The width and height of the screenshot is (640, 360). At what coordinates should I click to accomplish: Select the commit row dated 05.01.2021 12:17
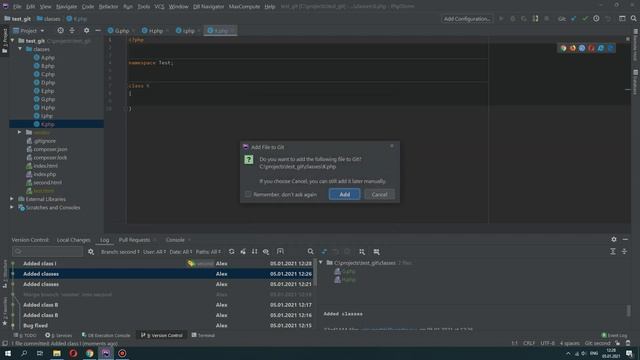162,305
